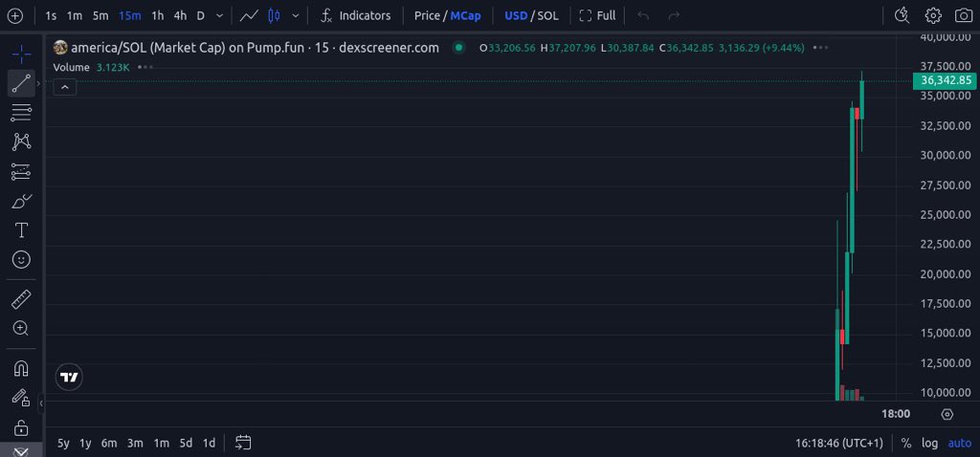
Task: Select the 1s timeframe
Action: pyautogui.click(x=52, y=15)
